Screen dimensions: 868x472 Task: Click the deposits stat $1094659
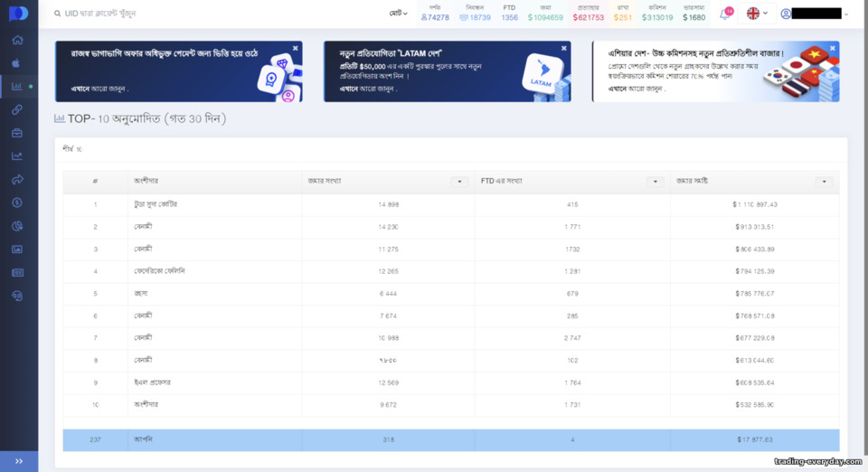coord(545,14)
